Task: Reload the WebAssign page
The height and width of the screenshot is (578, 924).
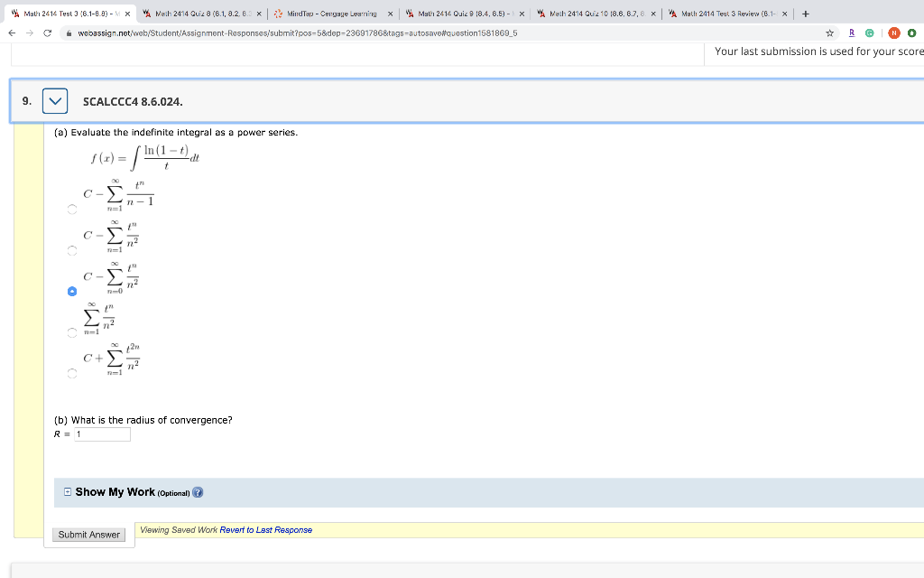Action: (48, 33)
